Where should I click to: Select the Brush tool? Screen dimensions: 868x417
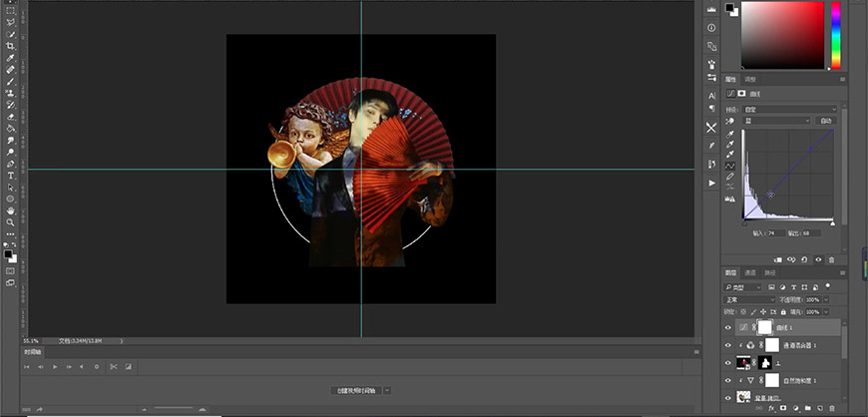pos(11,82)
